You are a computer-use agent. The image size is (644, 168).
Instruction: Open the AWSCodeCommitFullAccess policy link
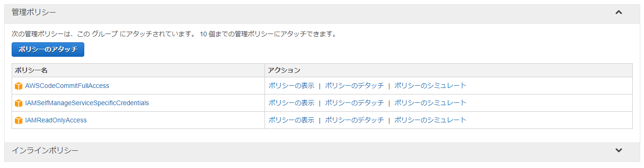(x=67, y=86)
